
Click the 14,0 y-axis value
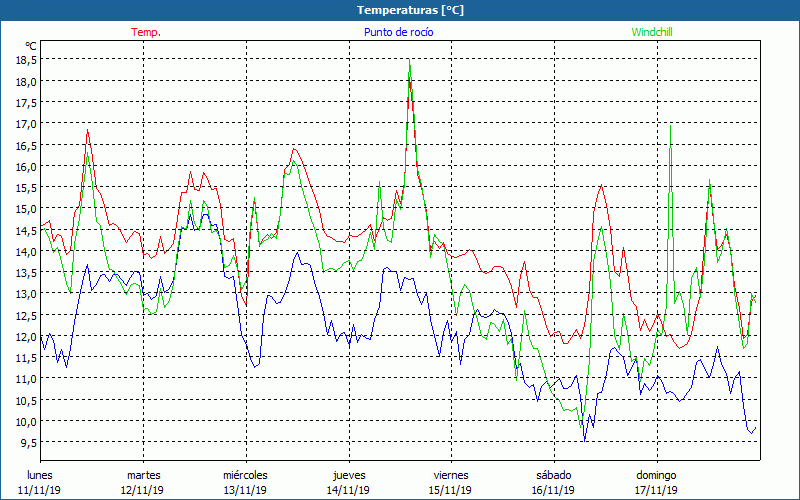[x=27, y=251]
